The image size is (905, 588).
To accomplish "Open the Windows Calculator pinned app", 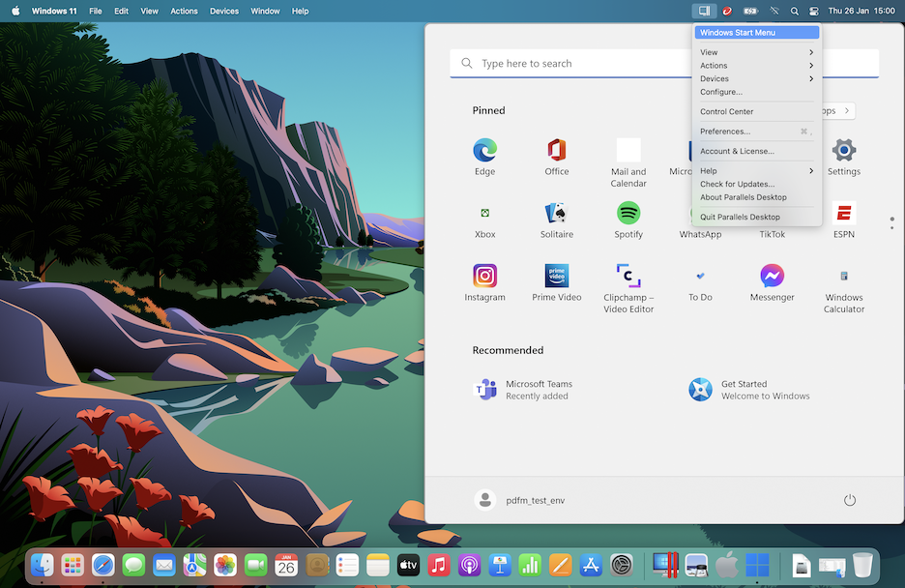I will coord(843,280).
